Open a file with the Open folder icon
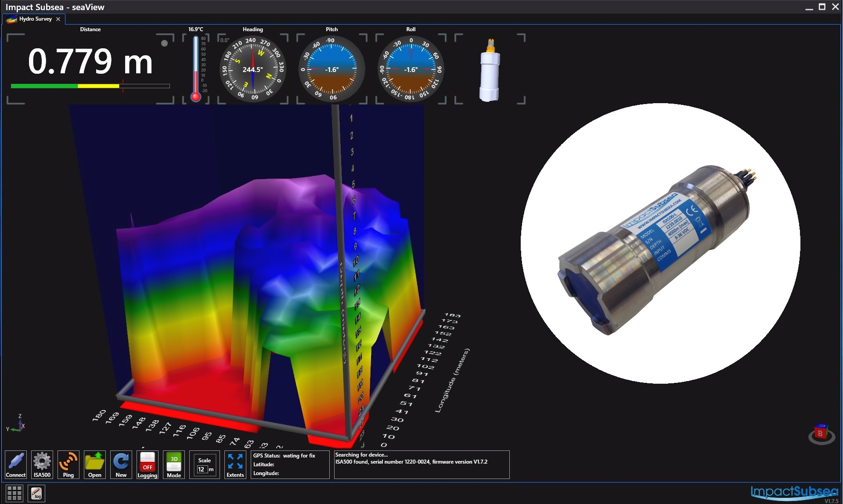 click(95, 464)
